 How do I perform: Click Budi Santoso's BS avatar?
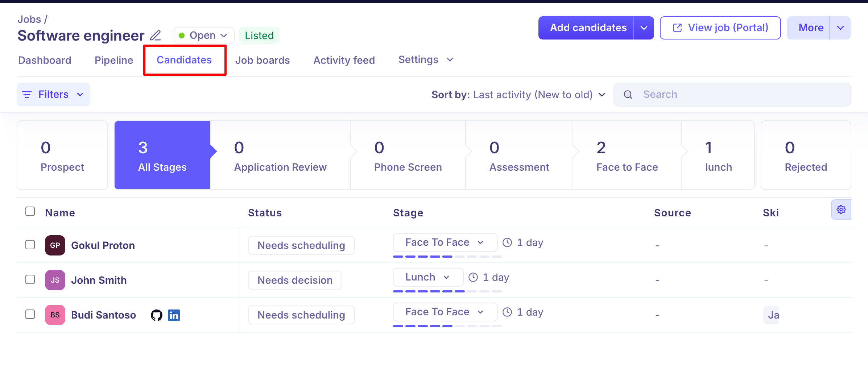click(x=55, y=315)
